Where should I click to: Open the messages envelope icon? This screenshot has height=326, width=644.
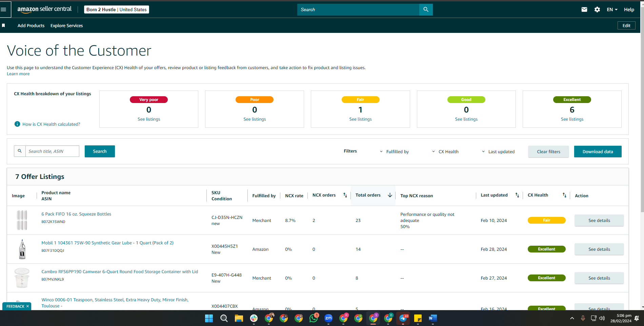point(584,9)
